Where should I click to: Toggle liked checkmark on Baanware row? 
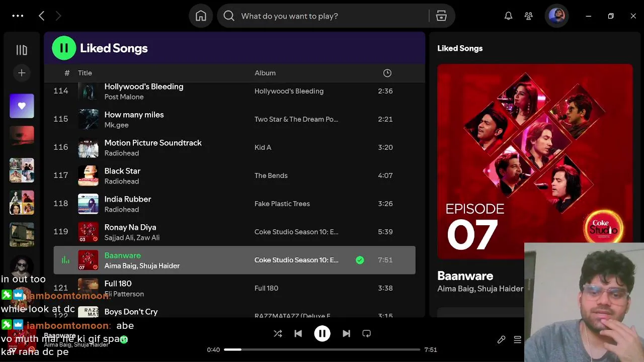[360, 260]
